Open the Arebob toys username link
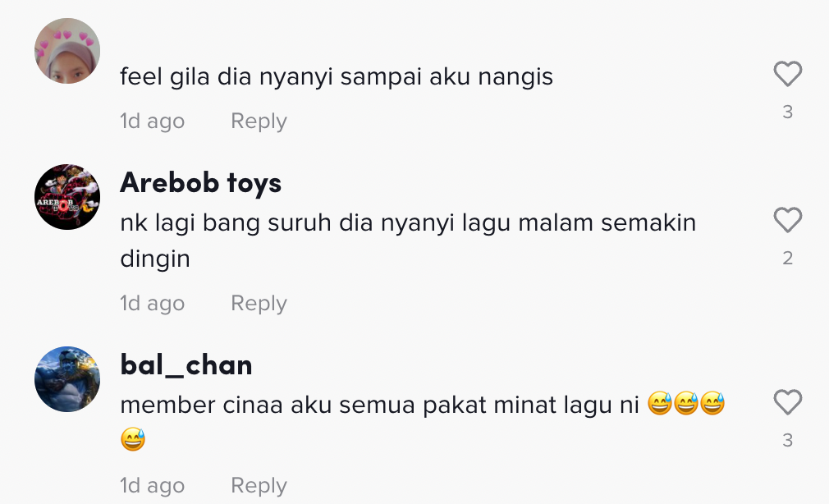The image size is (829, 504). tap(200, 183)
